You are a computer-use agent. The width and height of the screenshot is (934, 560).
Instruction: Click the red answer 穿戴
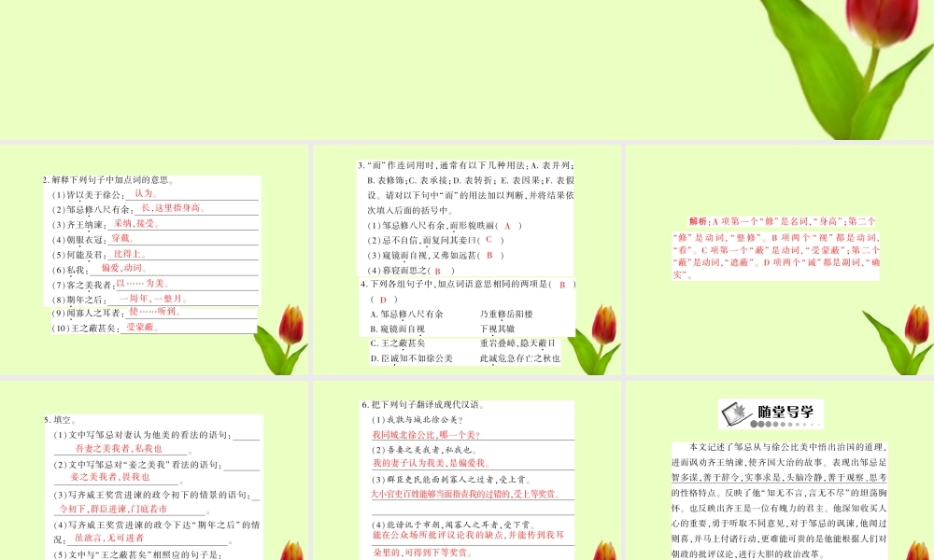[122, 238]
